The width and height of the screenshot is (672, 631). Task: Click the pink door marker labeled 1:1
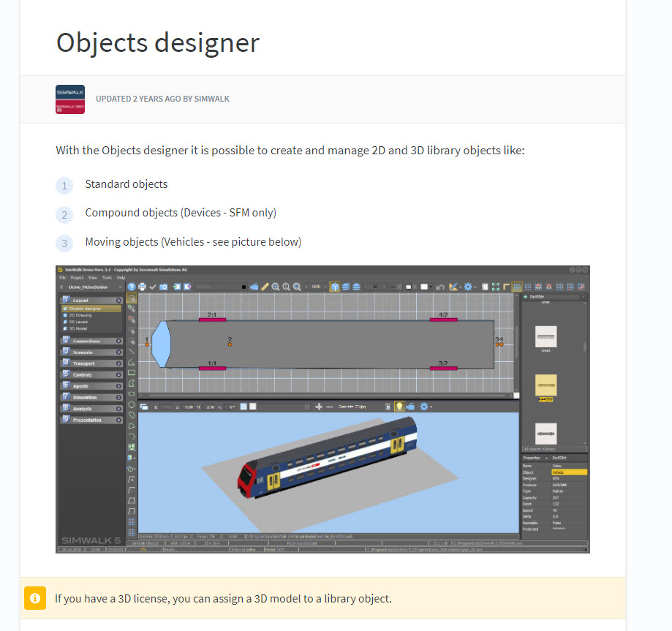click(x=212, y=368)
